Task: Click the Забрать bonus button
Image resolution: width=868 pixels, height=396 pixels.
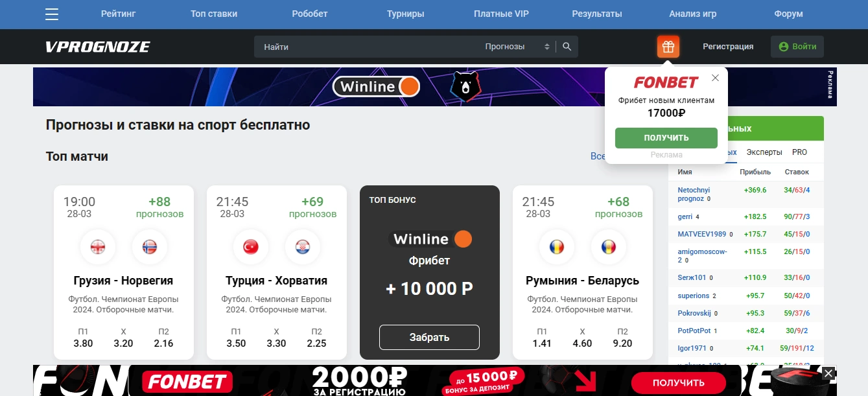Action: (x=429, y=338)
